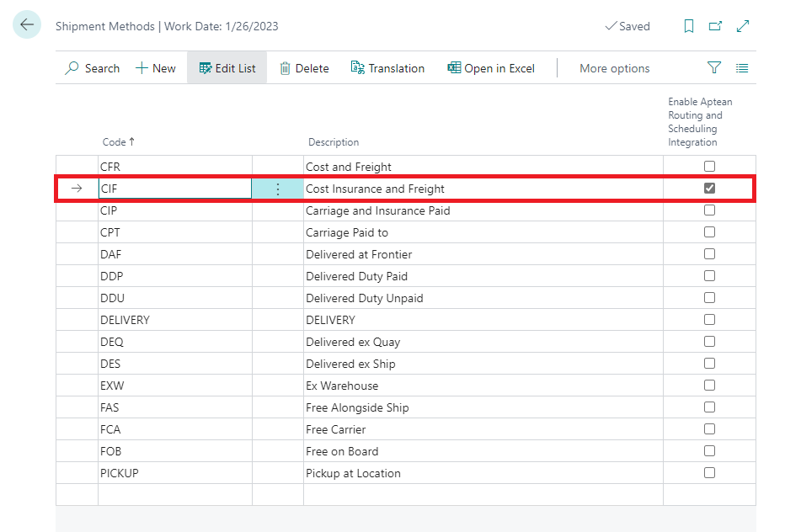Expand page to full screen icon
Viewport: 801px width, 532px height.
(x=742, y=26)
